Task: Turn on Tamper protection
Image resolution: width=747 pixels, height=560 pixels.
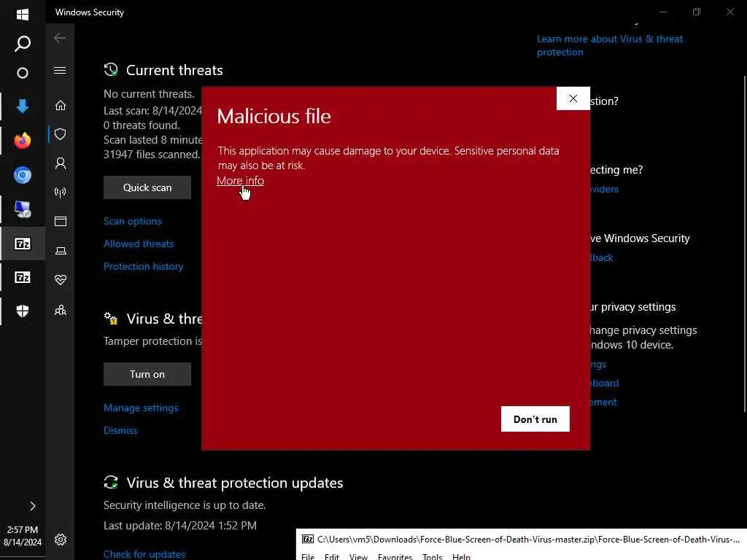Action: pos(147,374)
